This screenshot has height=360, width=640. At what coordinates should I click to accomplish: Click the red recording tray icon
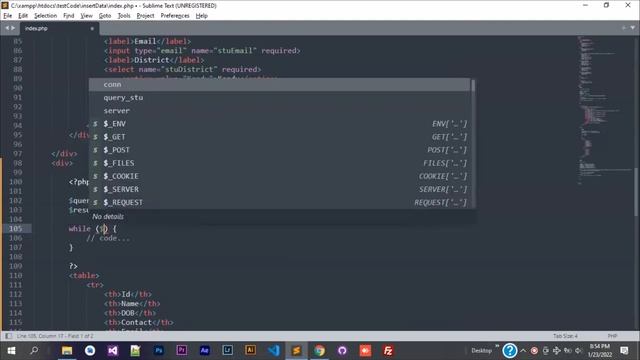(534, 351)
